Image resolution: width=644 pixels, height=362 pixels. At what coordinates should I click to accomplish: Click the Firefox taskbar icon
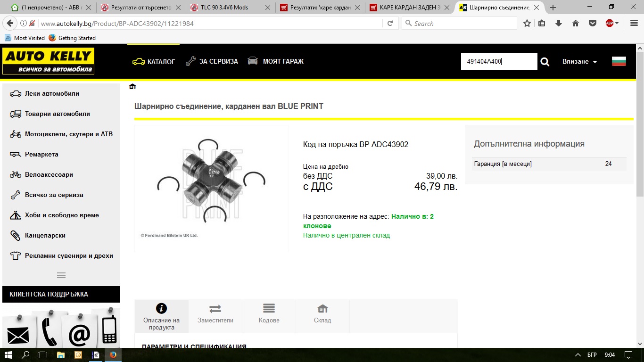pyautogui.click(x=113, y=354)
